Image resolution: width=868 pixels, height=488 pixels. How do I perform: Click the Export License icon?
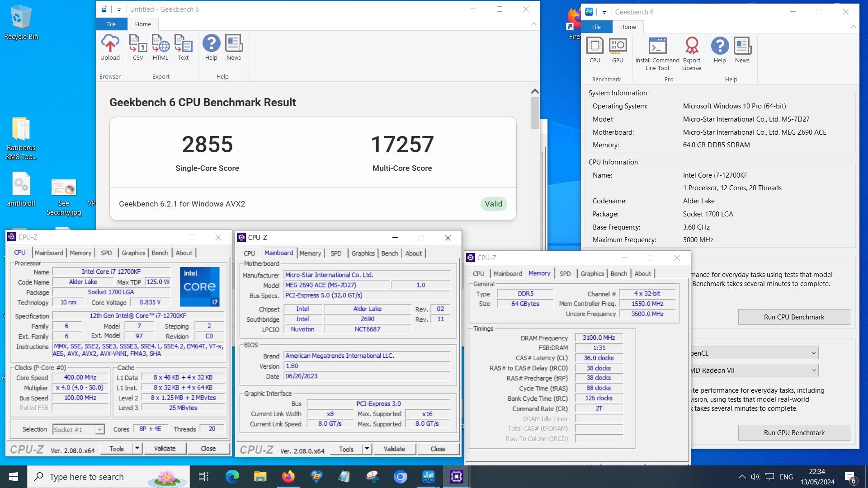tap(692, 54)
